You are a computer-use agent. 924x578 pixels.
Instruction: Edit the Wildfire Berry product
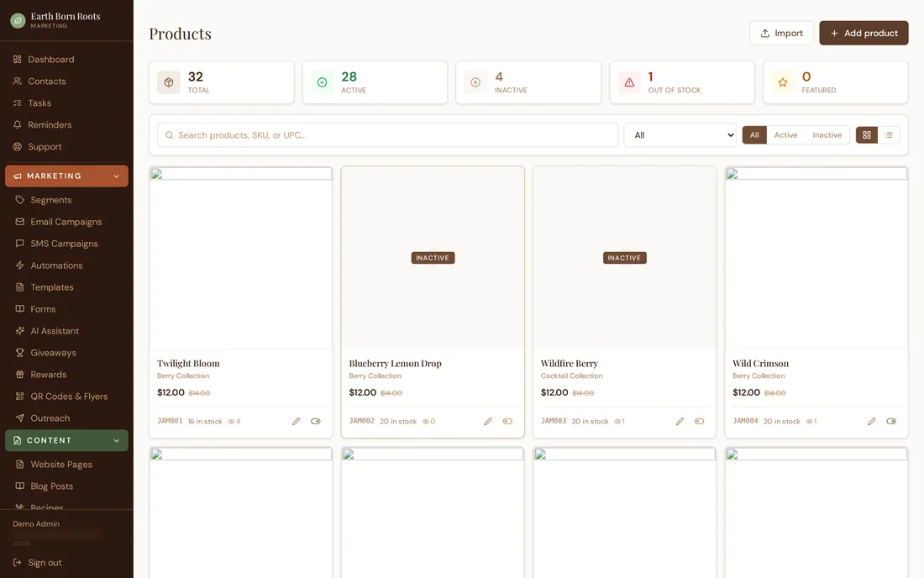680,421
